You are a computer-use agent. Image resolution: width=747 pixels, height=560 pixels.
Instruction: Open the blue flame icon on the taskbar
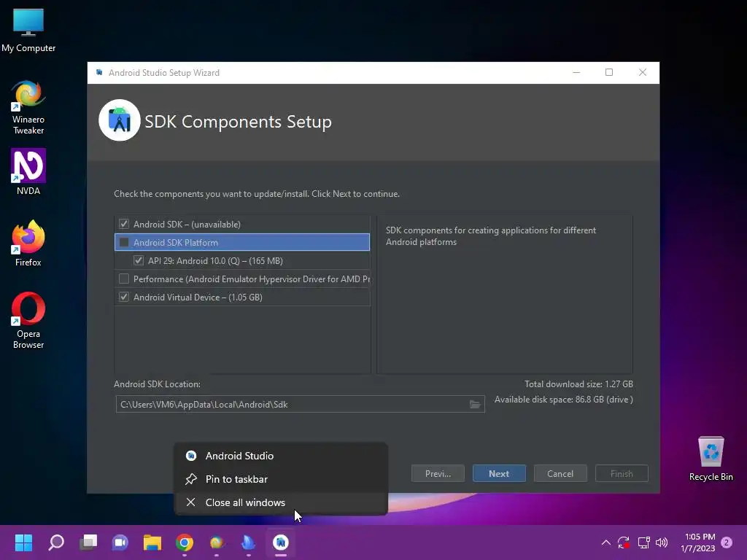coord(248,542)
